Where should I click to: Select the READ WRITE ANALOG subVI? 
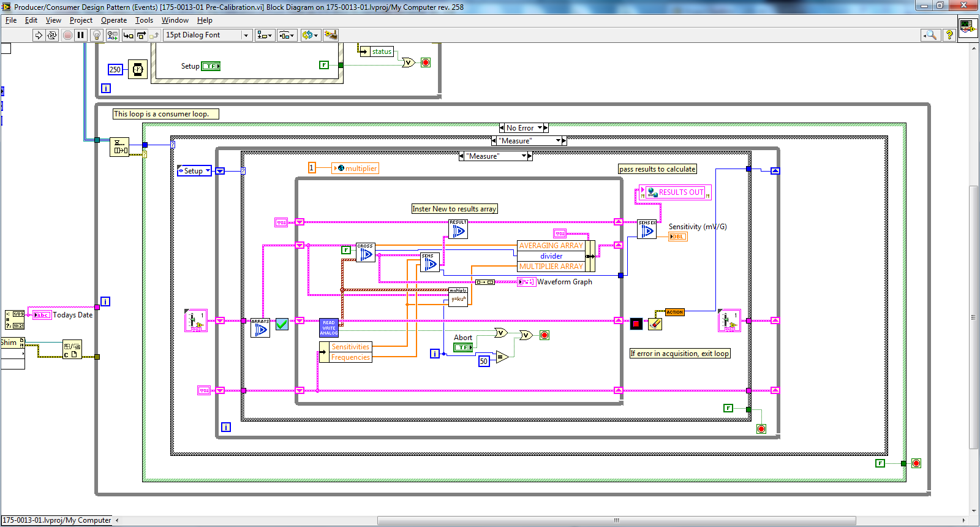click(329, 328)
